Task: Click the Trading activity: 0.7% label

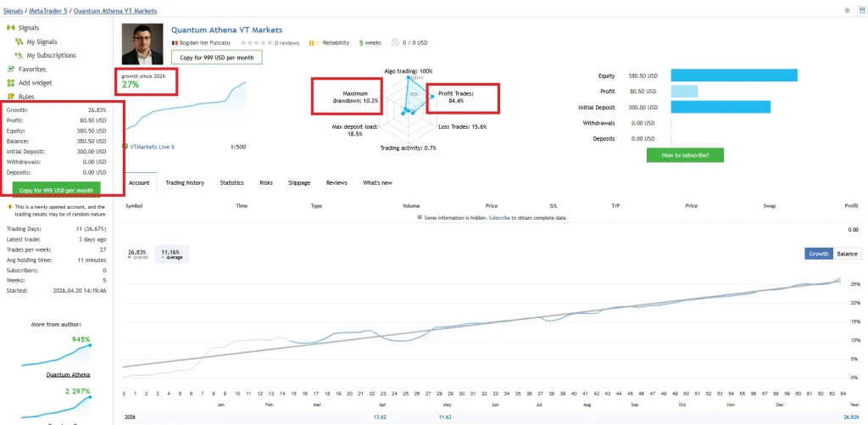Action: pos(408,148)
